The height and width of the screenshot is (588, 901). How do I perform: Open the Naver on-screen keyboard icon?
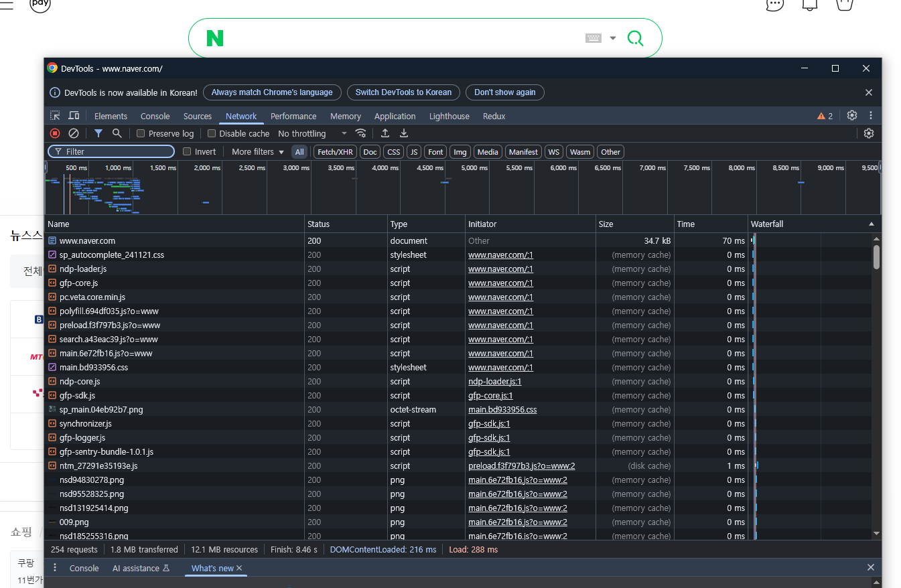[x=594, y=38]
